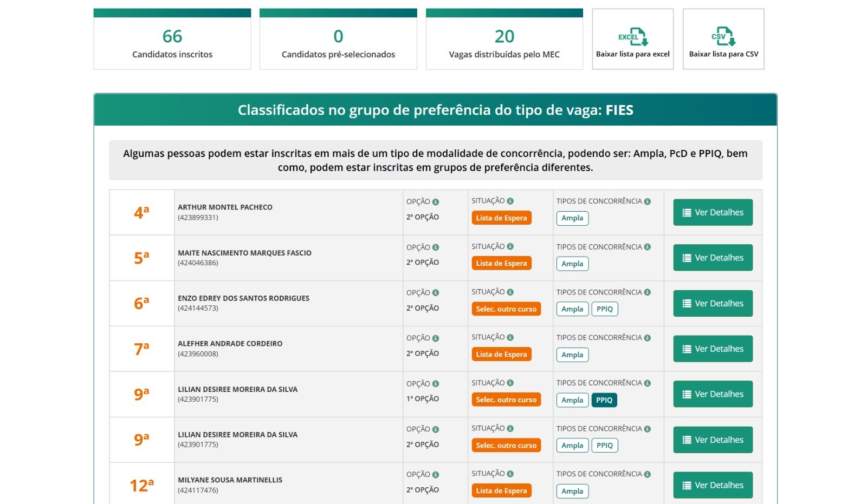Screen dimensions: 867x504
Task: Open the info icon beside TIPOS DE CONCORRÊNCIA for Arthur Montel Pacheco
Action: click(647, 201)
